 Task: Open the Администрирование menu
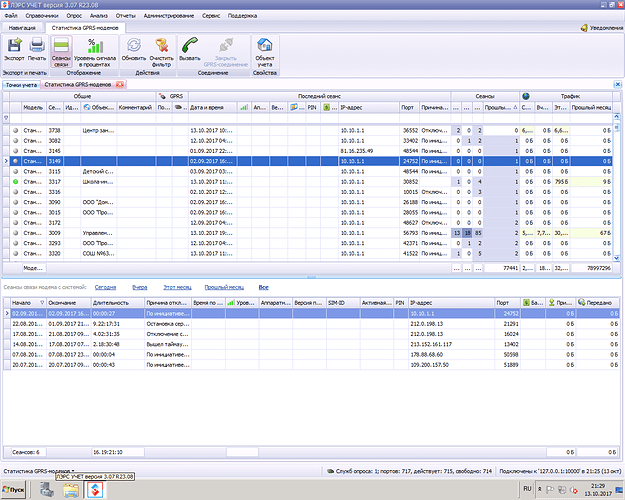(169, 16)
